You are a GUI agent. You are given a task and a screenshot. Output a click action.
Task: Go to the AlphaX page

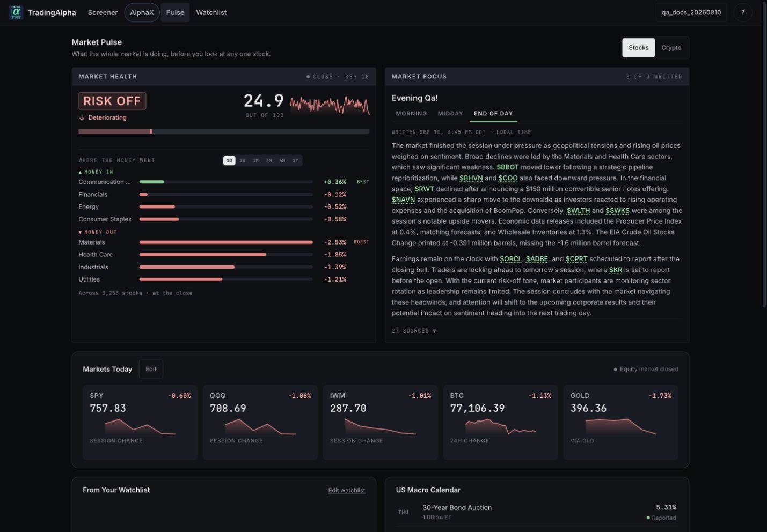[142, 12]
